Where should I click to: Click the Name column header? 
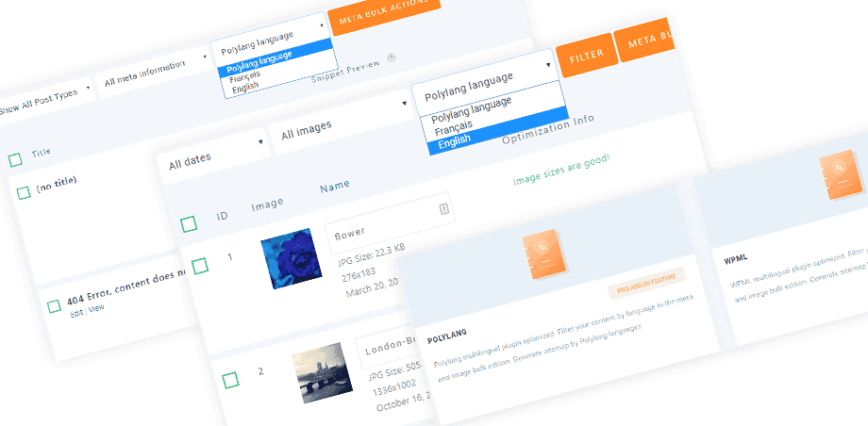tap(335, 187)
